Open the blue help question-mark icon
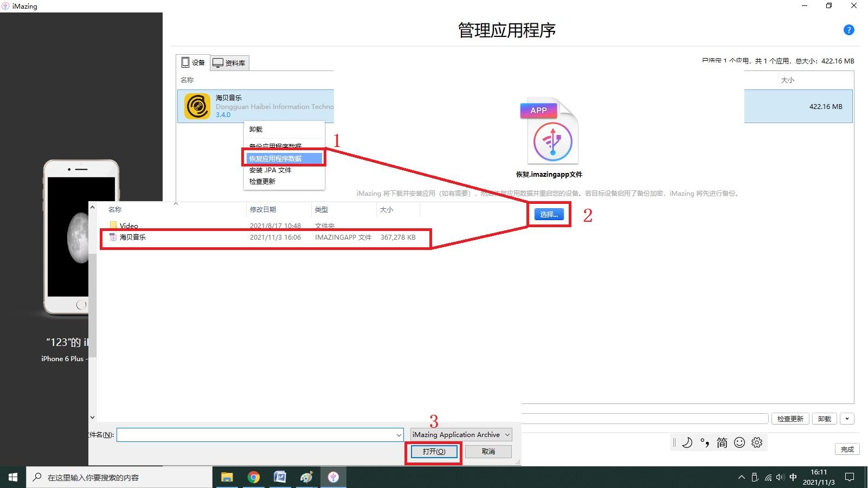Screen dimensions: 868x488 pyautogui.click(x=849, y=30)
